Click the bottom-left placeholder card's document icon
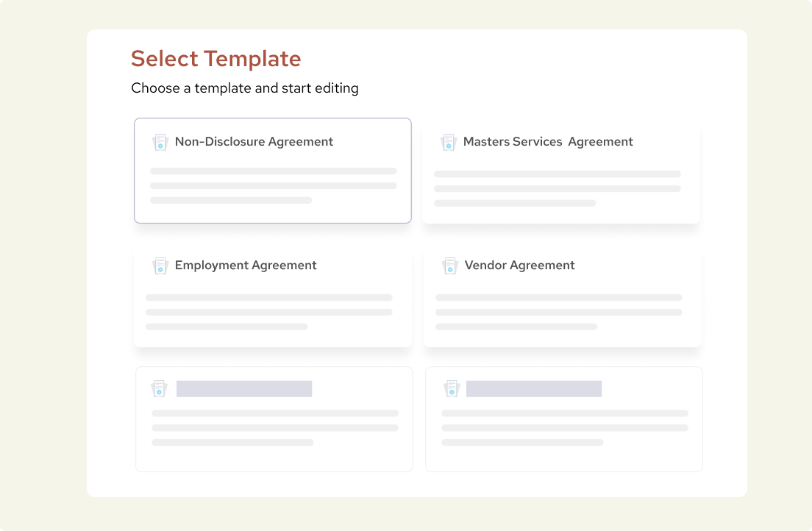The width and height of the screenshot is (812, 531). point(159,388)
